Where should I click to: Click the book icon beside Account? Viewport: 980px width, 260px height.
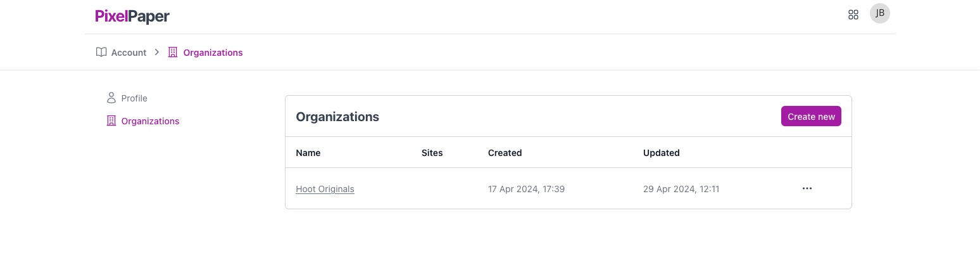click(x=101, y=53)
